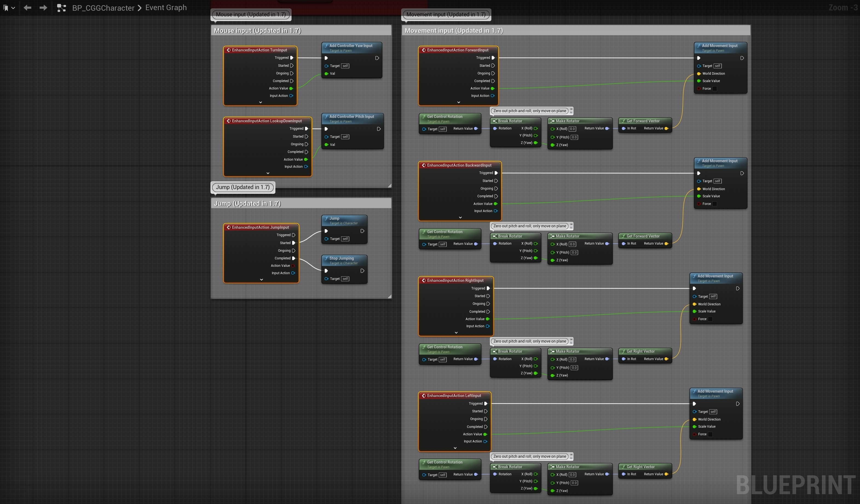Click Event Graph breadcrumb item
Viewport: 860px width, 504px height.
166,7
